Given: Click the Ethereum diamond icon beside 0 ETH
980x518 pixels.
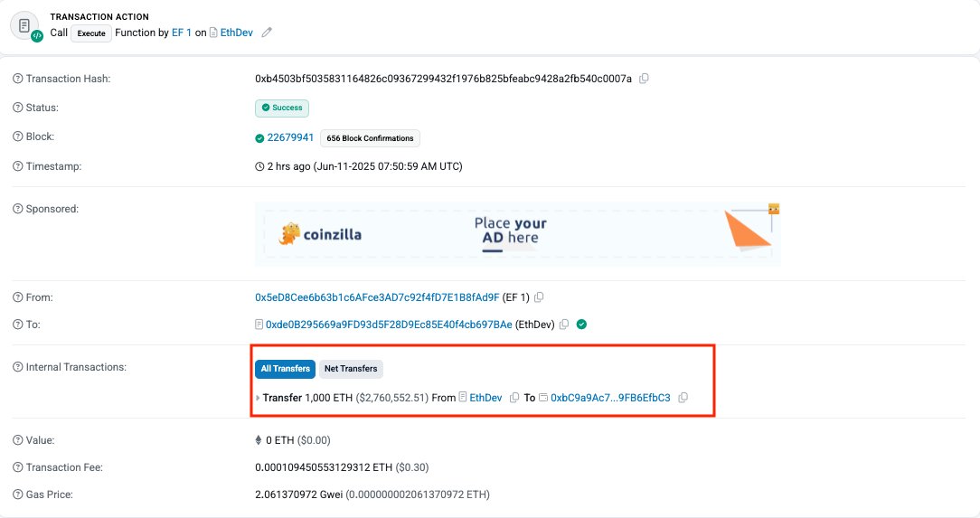Looking at the screenshot, I should point(259,440).
